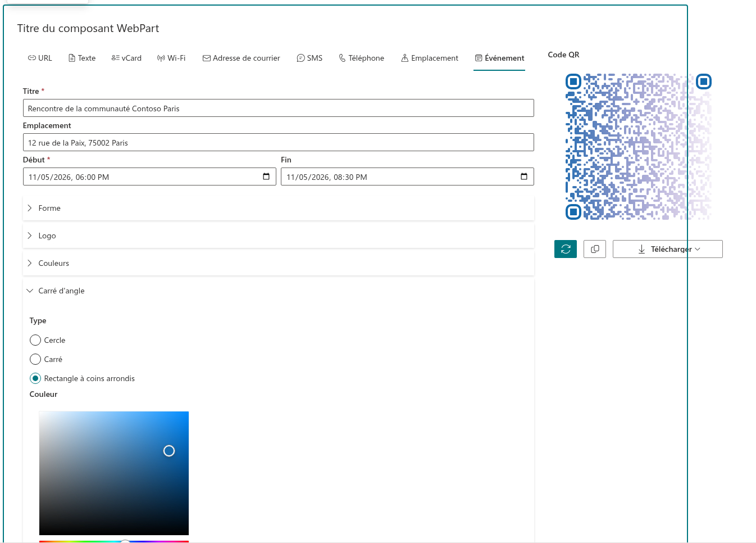Expand the Forme section
The width and height of the screenshot is (756, 543).
click(278, 208)
